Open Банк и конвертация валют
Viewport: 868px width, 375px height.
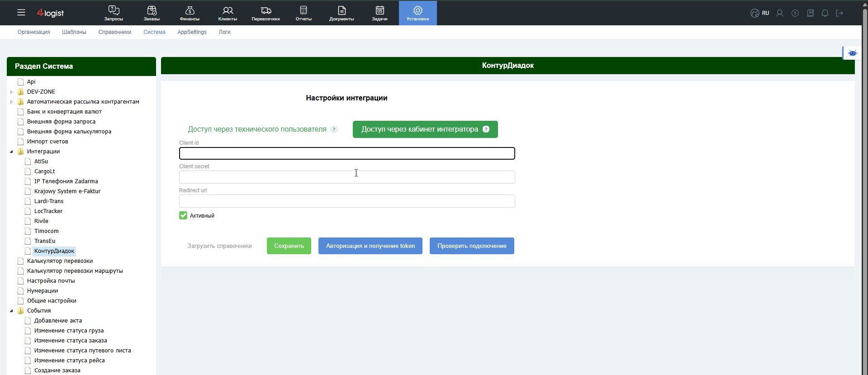click(64, 112)
